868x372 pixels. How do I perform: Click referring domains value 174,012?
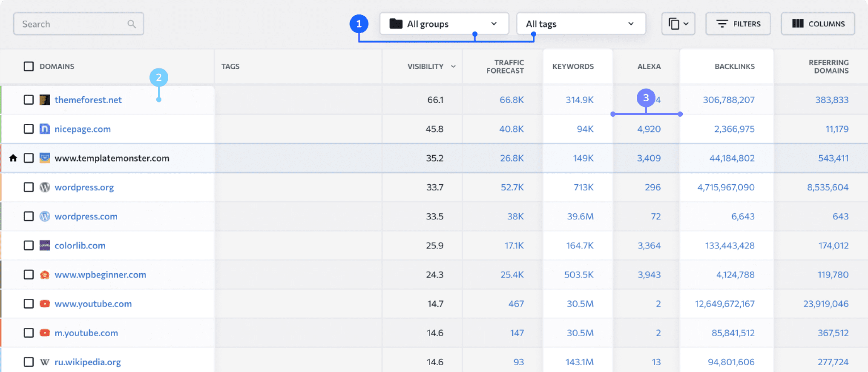[x=834, y=246]
